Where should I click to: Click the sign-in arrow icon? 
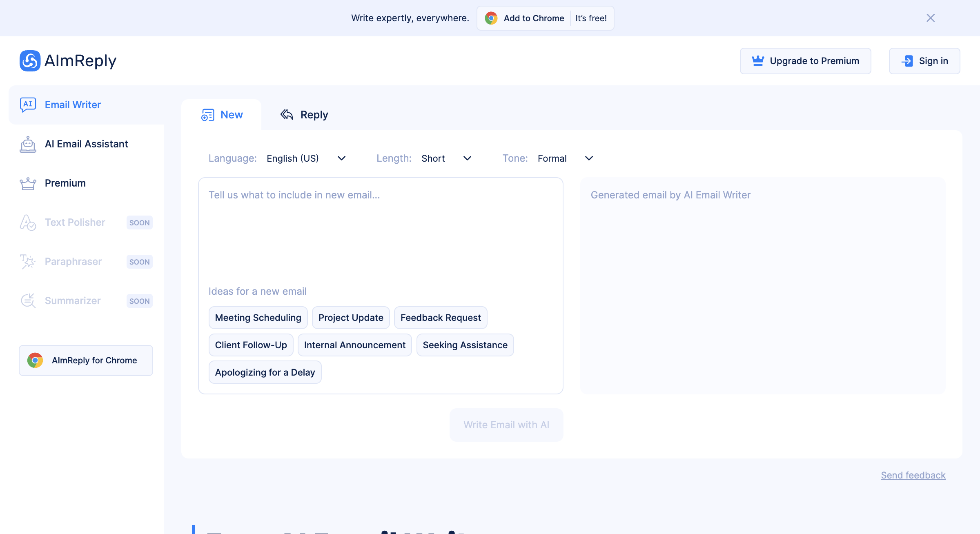click(907, 61)
